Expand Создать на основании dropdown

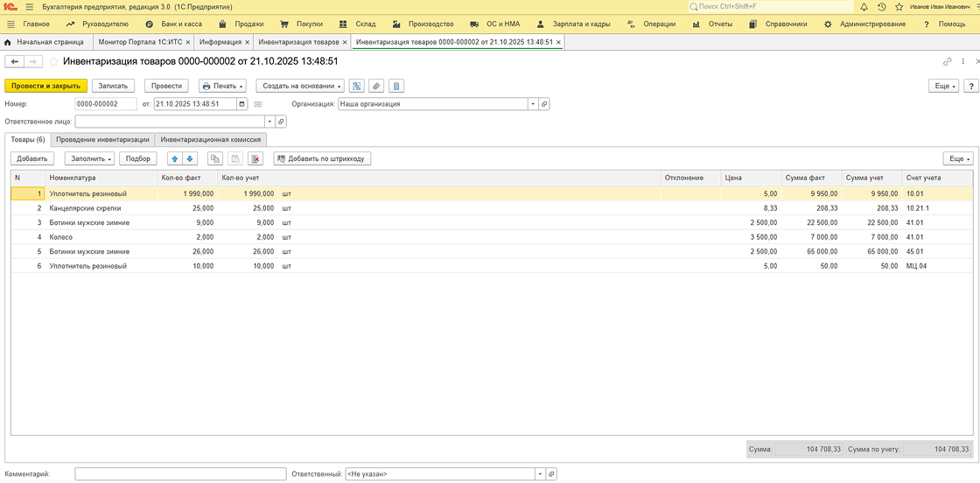[x=302, y=86]
